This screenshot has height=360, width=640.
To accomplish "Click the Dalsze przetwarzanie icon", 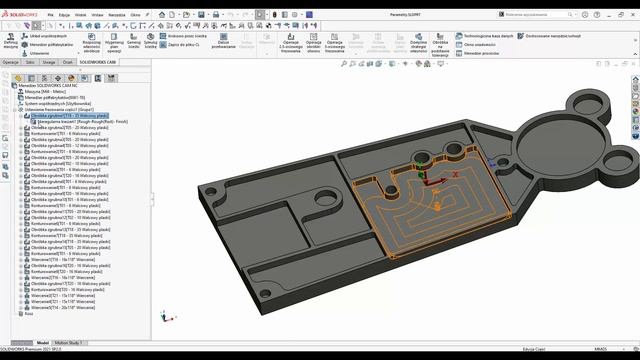I will point(223,42).
